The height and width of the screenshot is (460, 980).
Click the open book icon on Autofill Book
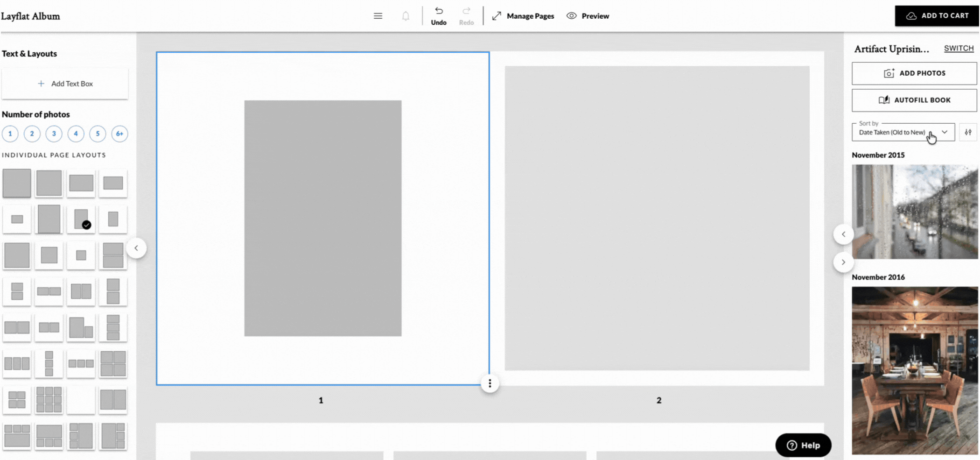pos(883,100)
